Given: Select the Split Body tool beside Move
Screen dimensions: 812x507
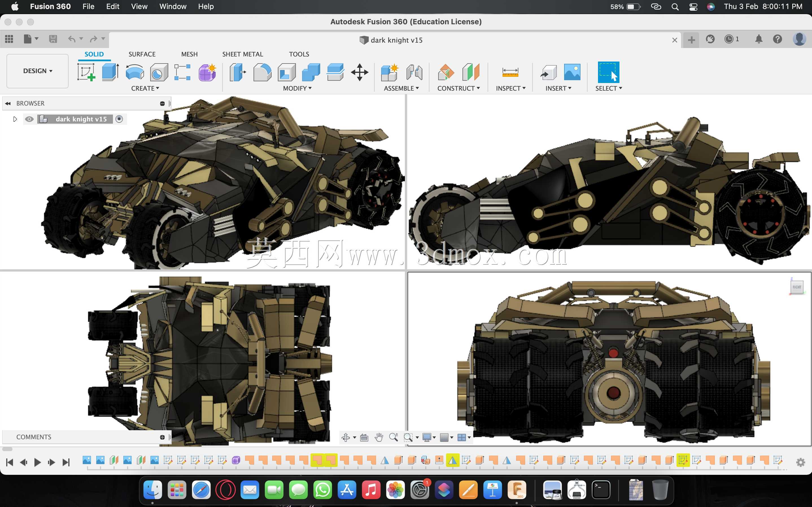Looking at the screenshot, I should click(x=335, y=72).
